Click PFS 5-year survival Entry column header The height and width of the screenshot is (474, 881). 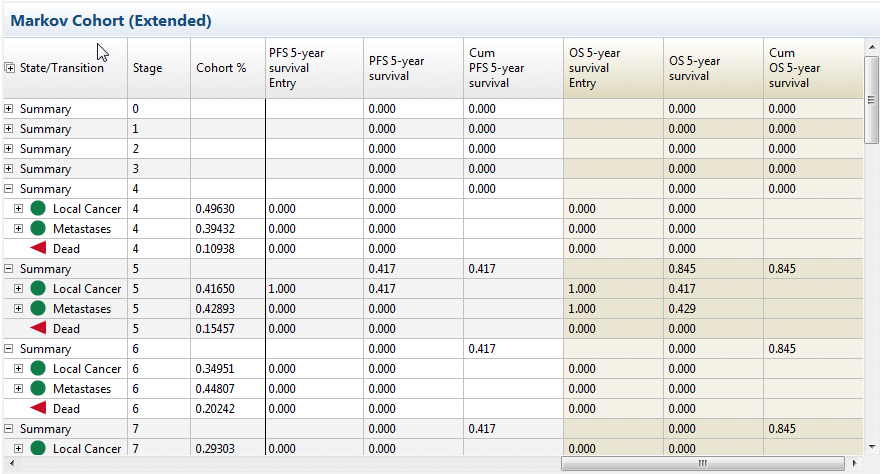pos(314,68)
